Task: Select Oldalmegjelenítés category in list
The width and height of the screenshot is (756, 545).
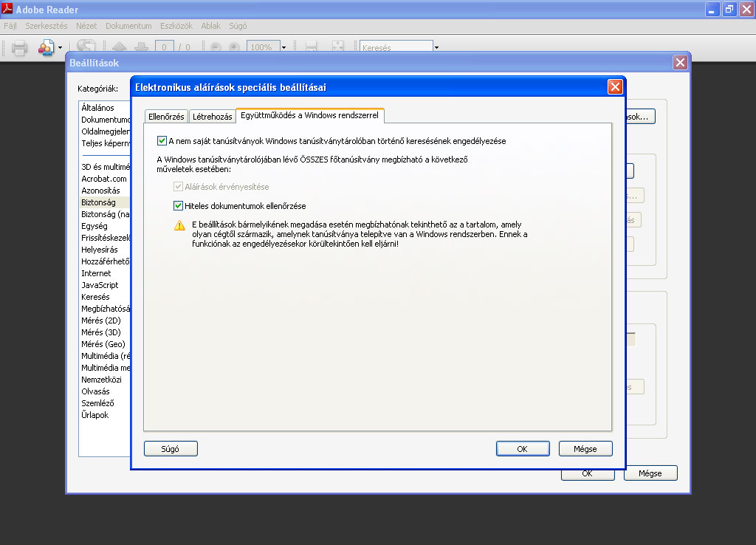Action: (106, 131)
